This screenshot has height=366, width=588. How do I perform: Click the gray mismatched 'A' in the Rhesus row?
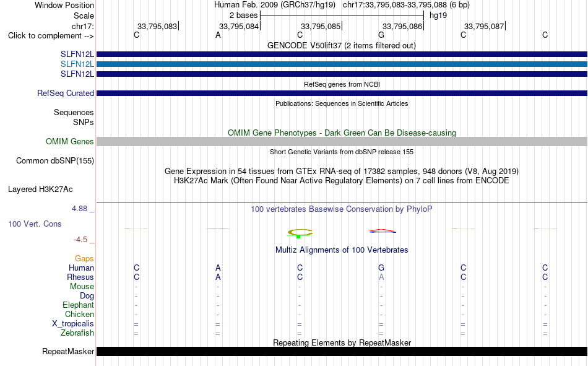381,277
